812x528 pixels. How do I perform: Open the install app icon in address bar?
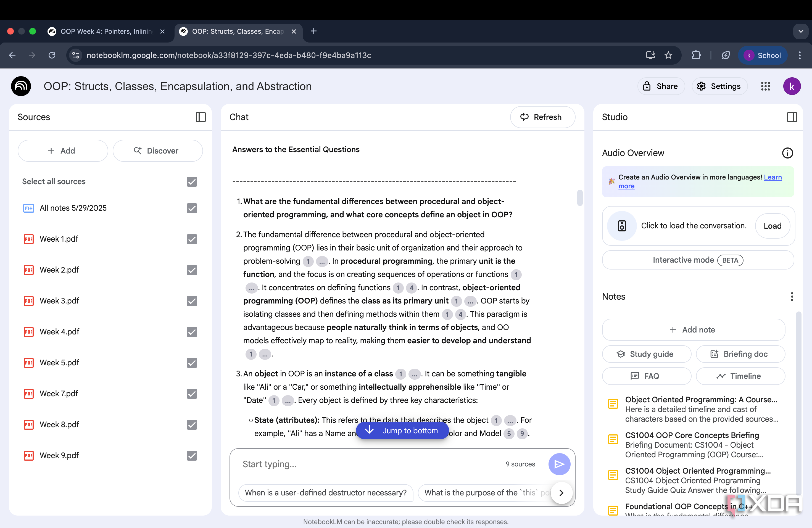tap(650, 55)
